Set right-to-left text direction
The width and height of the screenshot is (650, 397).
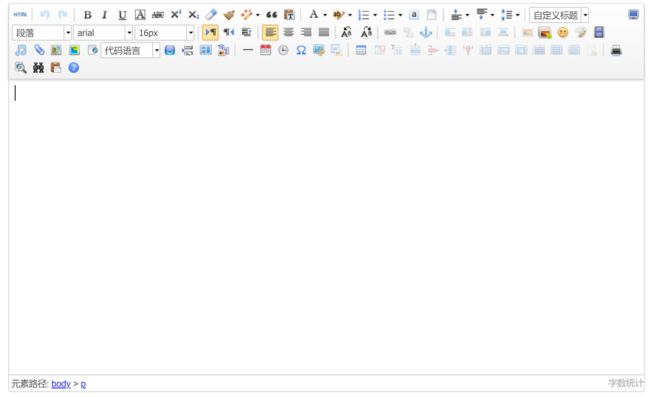coord(229,32)
